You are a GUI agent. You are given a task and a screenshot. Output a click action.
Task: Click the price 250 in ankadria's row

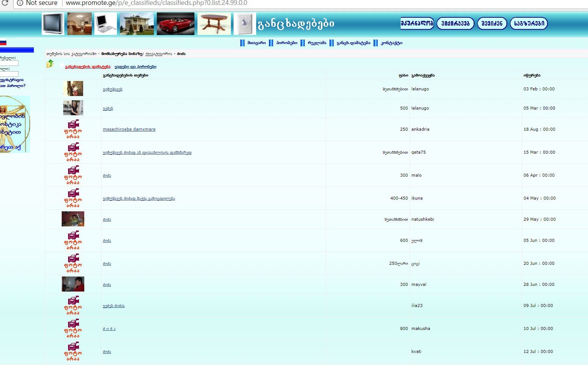click(x=404, y=129)
